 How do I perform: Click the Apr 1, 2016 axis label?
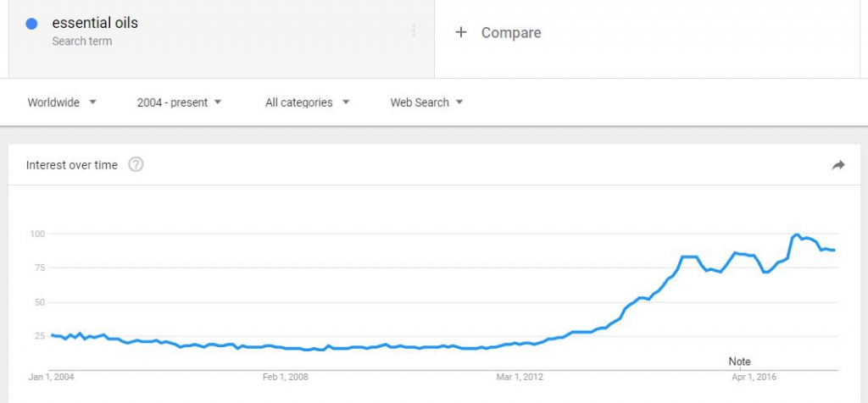(754, 378)
